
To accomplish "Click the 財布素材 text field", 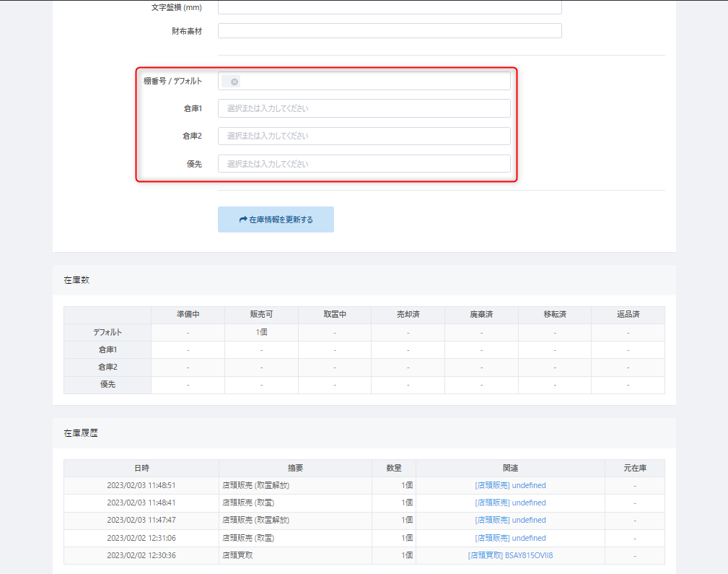I will click(390, 30).
